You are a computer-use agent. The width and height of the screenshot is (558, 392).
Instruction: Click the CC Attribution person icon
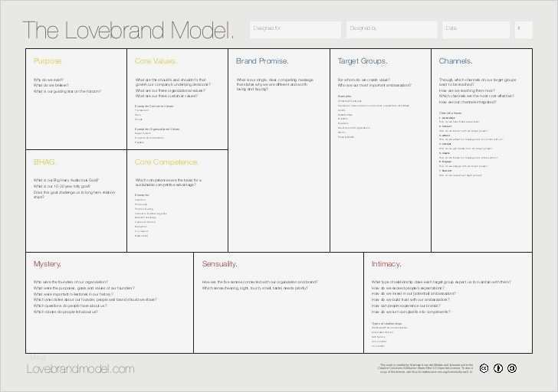coord(498,368)
